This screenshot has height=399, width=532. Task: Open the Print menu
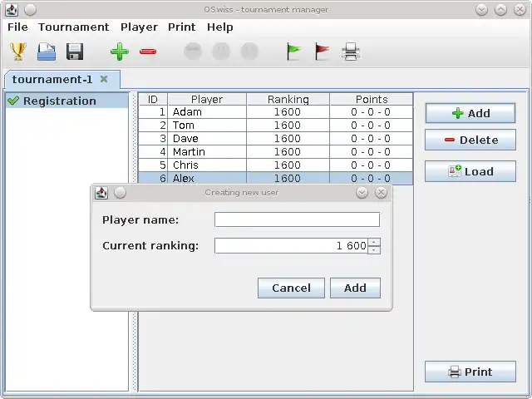(181, 27)
